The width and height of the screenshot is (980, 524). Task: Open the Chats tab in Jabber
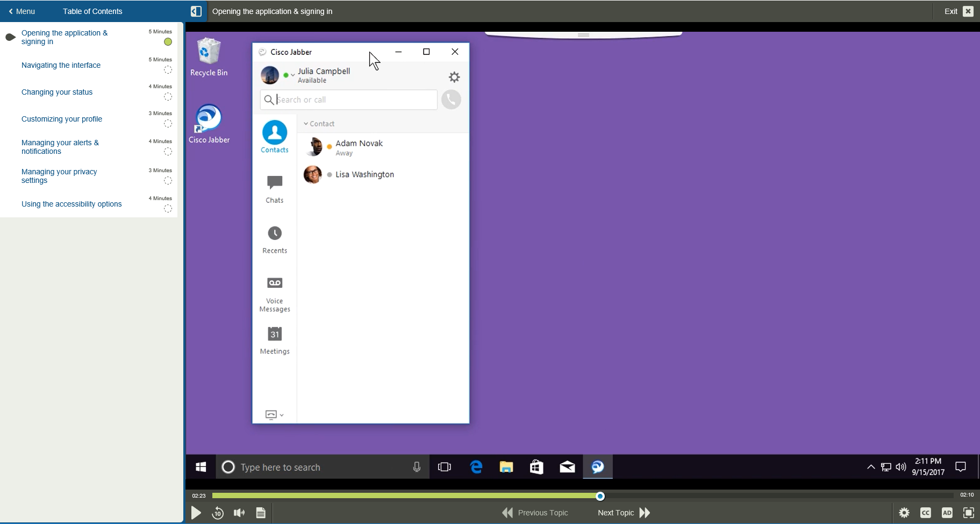(274, 189)
